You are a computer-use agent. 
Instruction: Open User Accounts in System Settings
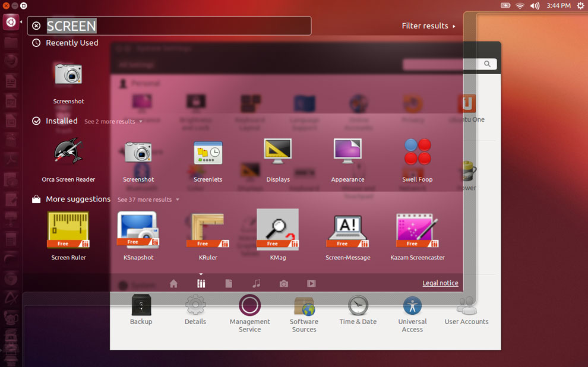[466, 309]
